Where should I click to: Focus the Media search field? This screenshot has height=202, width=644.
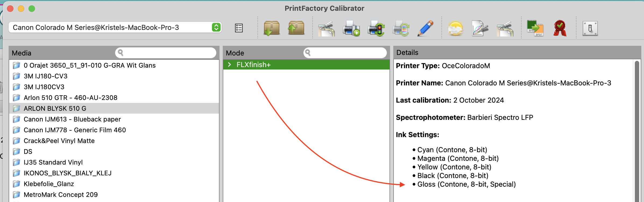tap(166, 53)
